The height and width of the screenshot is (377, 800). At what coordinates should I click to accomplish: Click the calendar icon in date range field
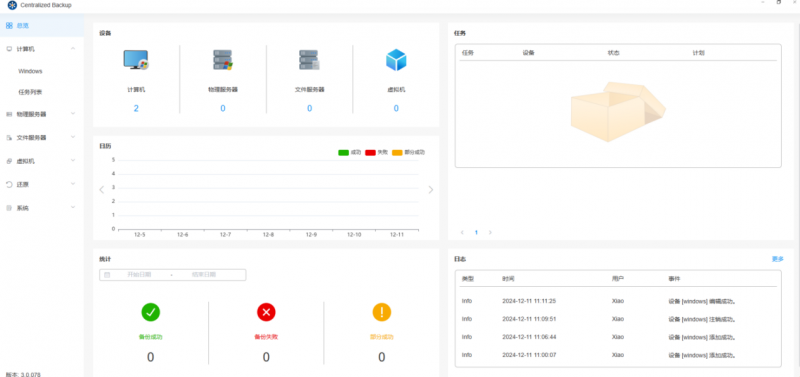107,274
